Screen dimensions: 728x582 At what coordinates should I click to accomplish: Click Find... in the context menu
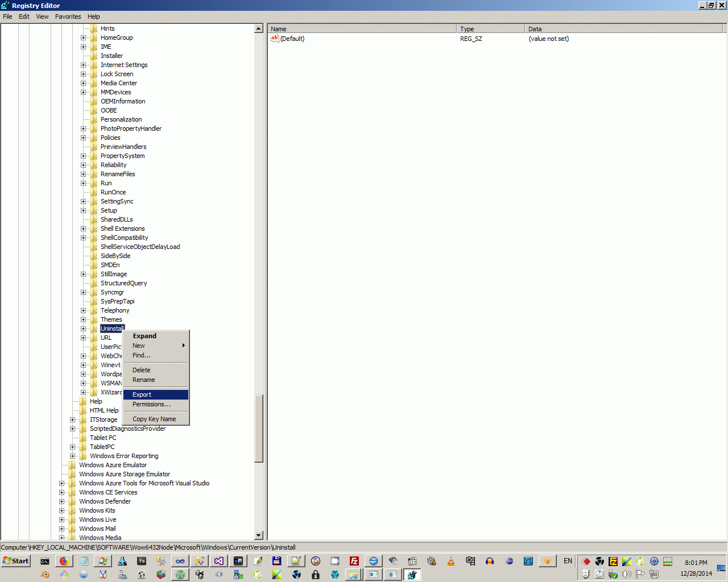coord(156,355)
